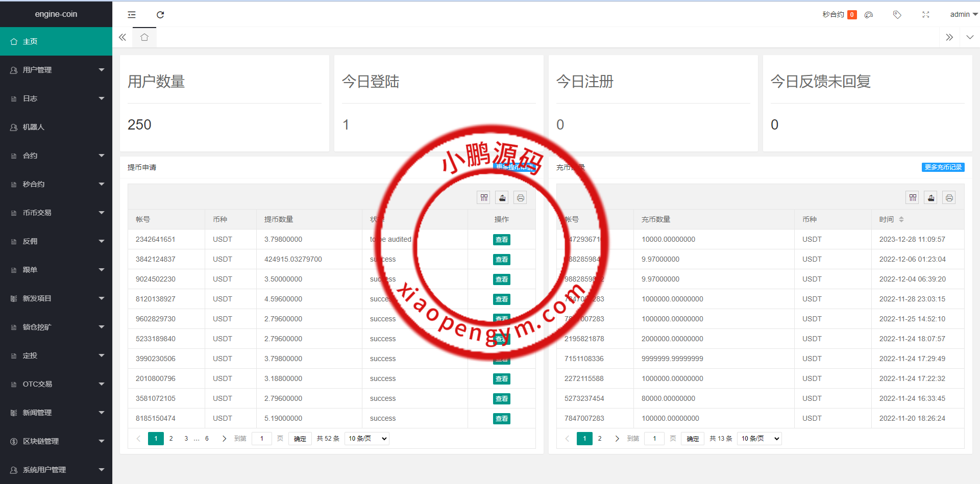Image resolution: width=980 pixels, height=484 pixels.
Task: Export the withdrawal table data
Action: pyautogui.click(x=502, y=198)
